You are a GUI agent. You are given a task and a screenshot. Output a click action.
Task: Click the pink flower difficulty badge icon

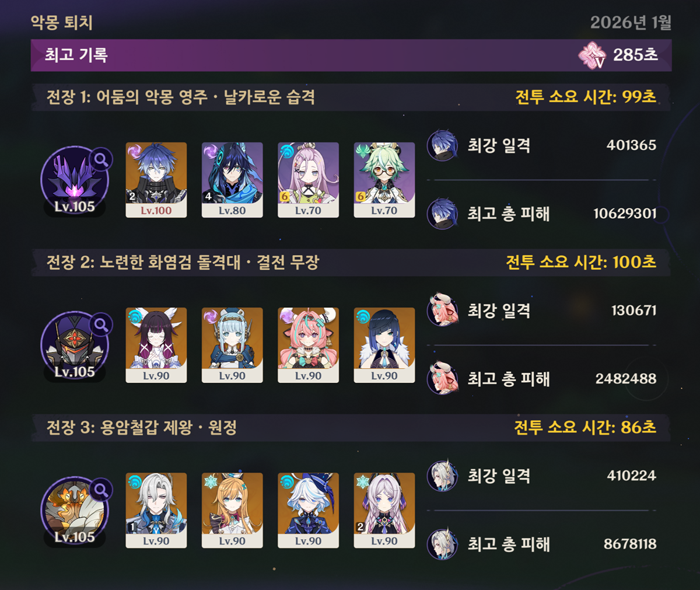(x=591, y=55)
